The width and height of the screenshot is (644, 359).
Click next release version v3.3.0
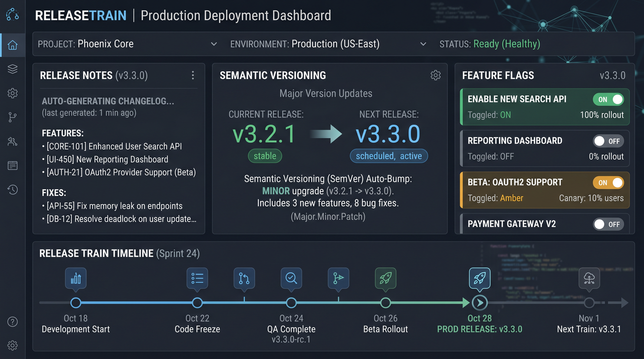(x=388, y=134)
